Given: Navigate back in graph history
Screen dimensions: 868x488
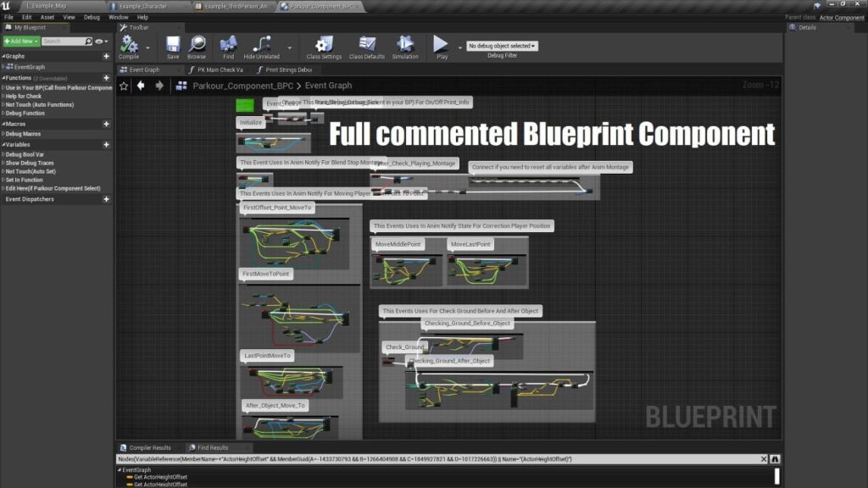Looking at the screenshot, I should (141, 86).
